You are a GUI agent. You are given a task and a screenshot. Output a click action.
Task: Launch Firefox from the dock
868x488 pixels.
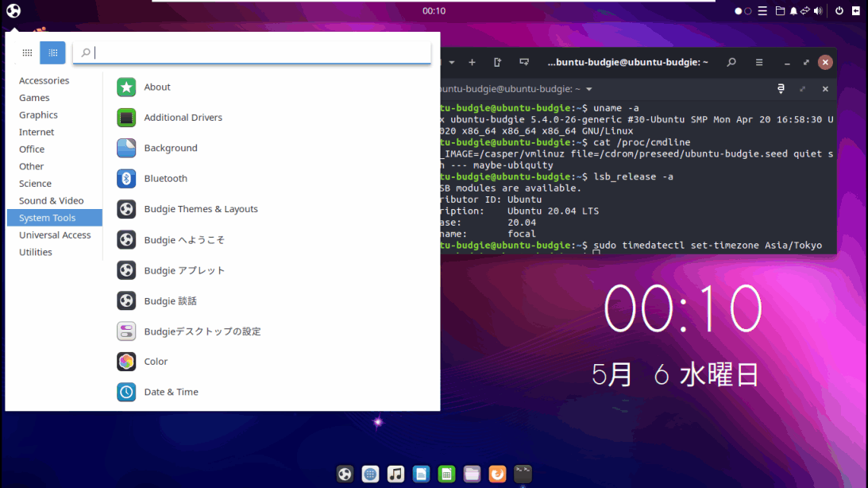498,474
